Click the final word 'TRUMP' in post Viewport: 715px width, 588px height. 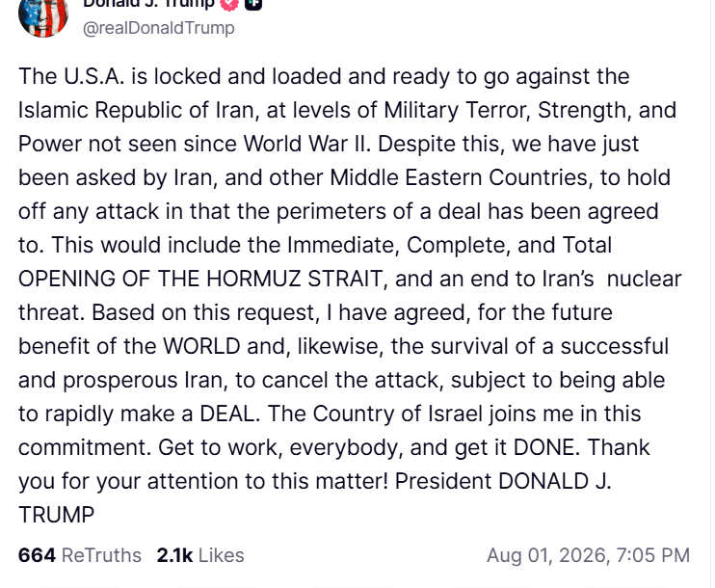[56, 515]
